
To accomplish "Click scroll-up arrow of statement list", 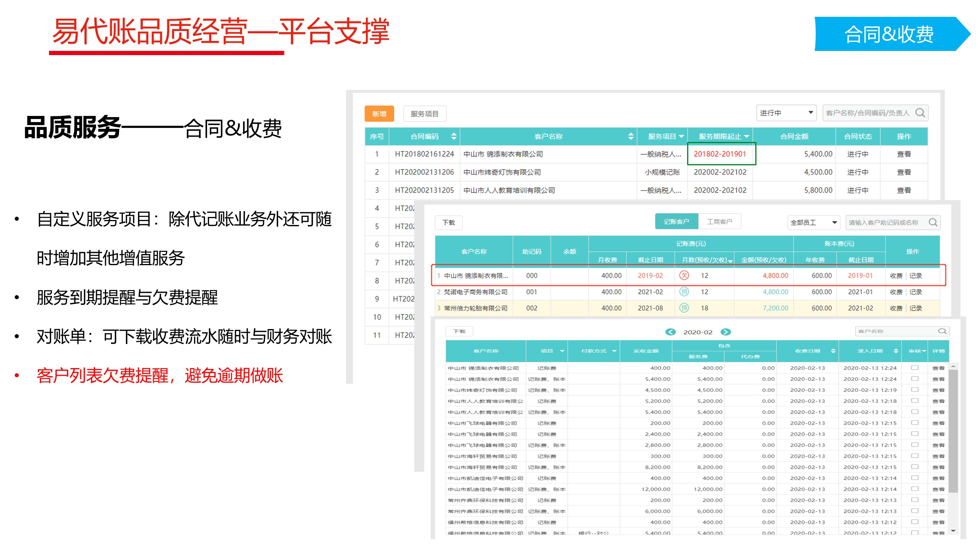I will (953, 367).
